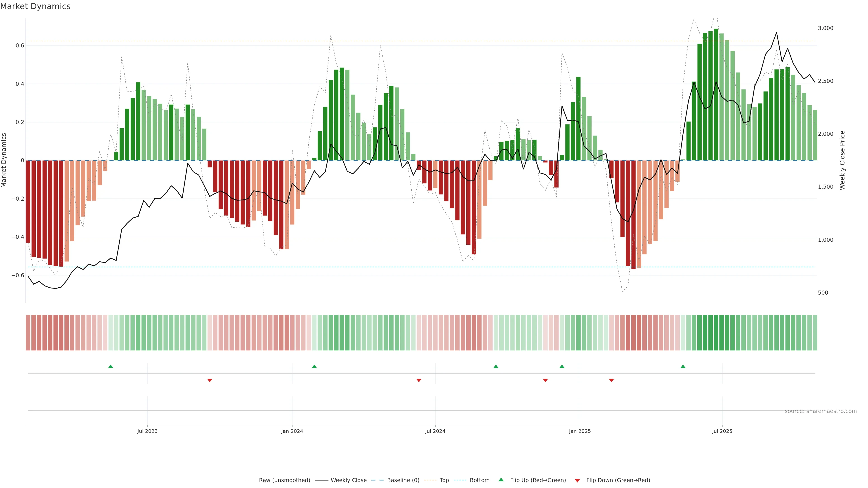The height and width of the screenshot is (488, 868).
Task: Click the Jan 2025 x-axis label
Action: click(580, 431)
